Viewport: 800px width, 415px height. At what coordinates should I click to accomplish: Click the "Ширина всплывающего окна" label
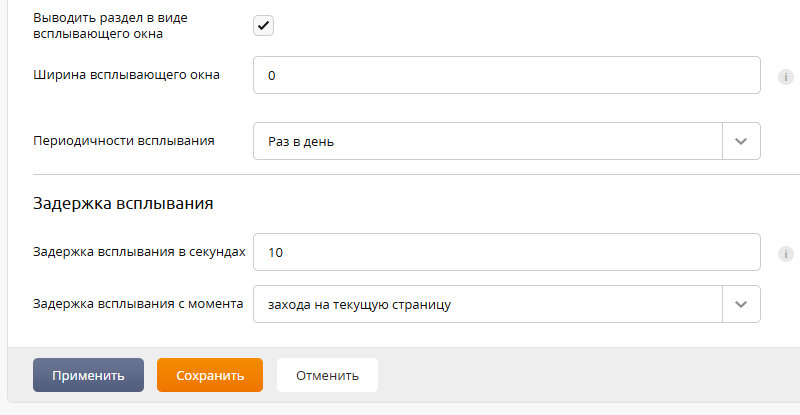pos(126,75)
